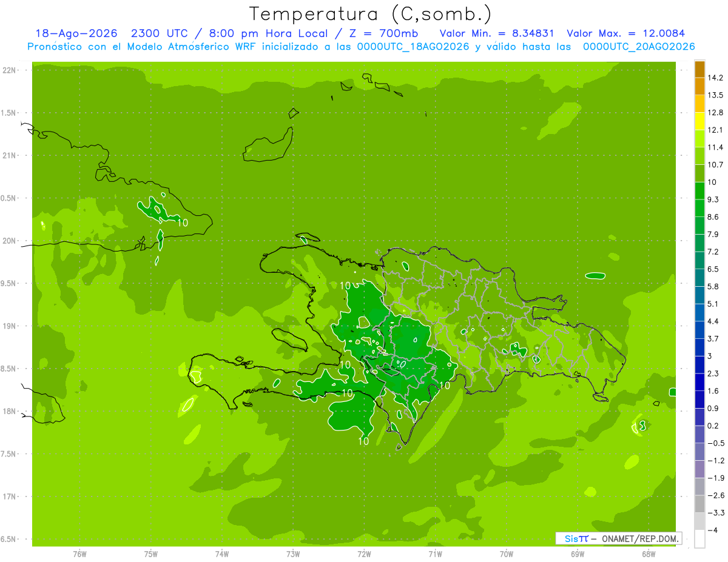The height and width of the screenshot is (562, 728).
Task: Click the "70W" longitude axis label
Action: point(507,553)
